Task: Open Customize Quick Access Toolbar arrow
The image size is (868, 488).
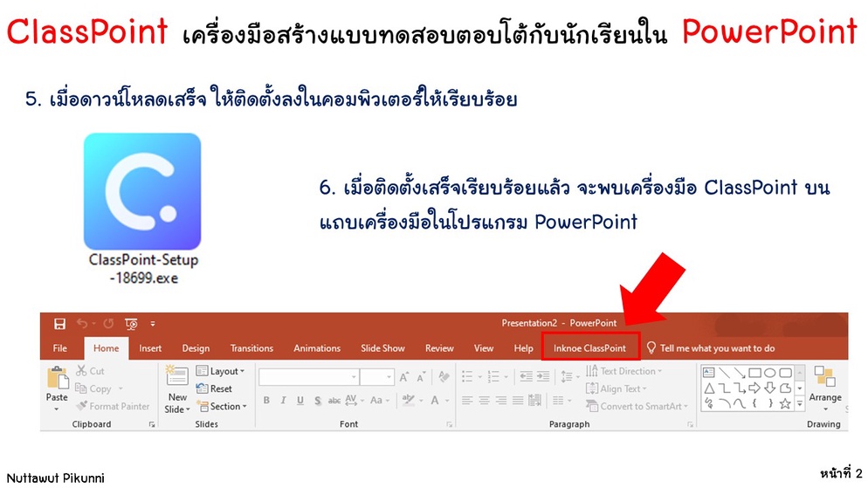Action: pyautogui.click(x=153, y=324)
